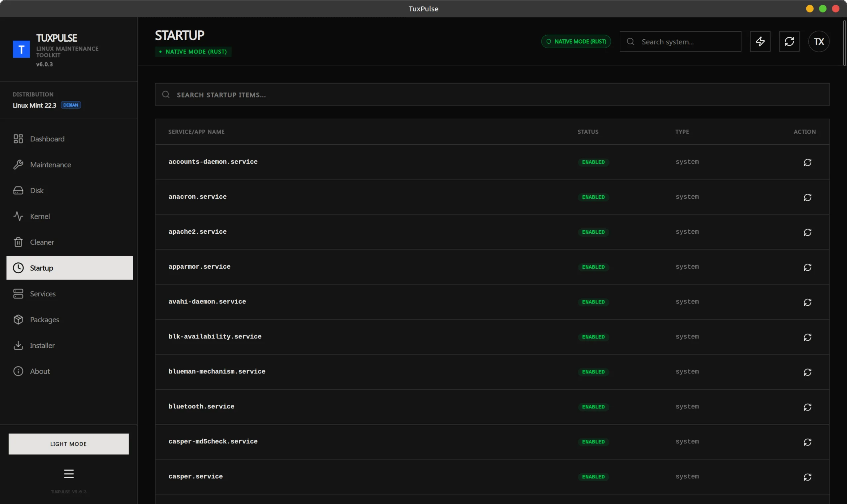Click the hamburger menu icon in sidebar
The width and height of the screenshot is (847, 504).
69,474
